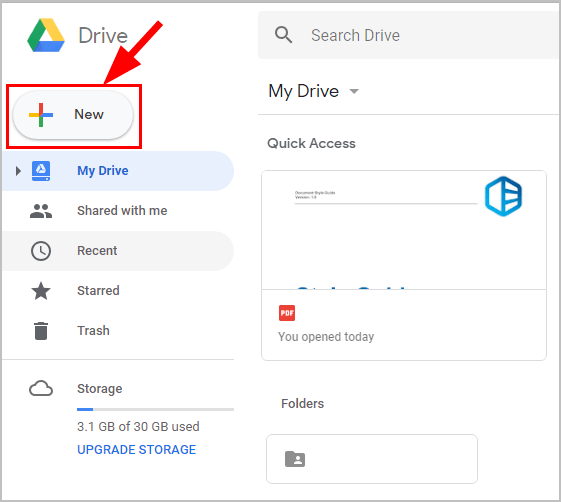
Task: Click the blue hexagon logo in PDF preview
Action: pyautogui.click(x=503, y=196)
